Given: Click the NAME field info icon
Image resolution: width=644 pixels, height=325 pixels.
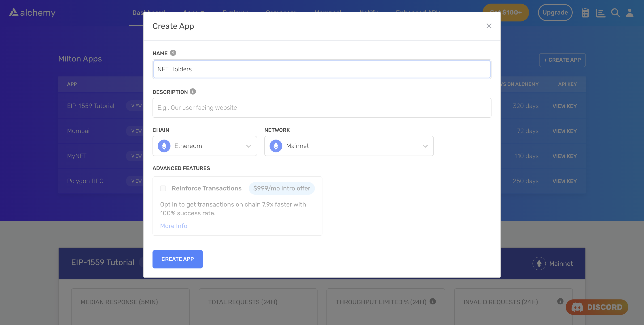Looking at the screenshot, I should tap(173, 53).
